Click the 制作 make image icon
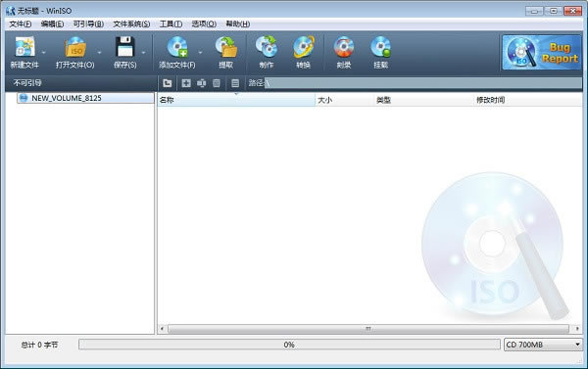588x369 pixels. pyautogui.click(x=267, y=47)
